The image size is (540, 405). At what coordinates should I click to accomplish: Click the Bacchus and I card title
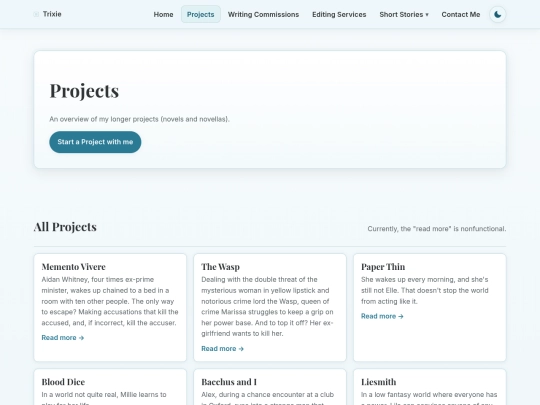click(x=229, y=382)
